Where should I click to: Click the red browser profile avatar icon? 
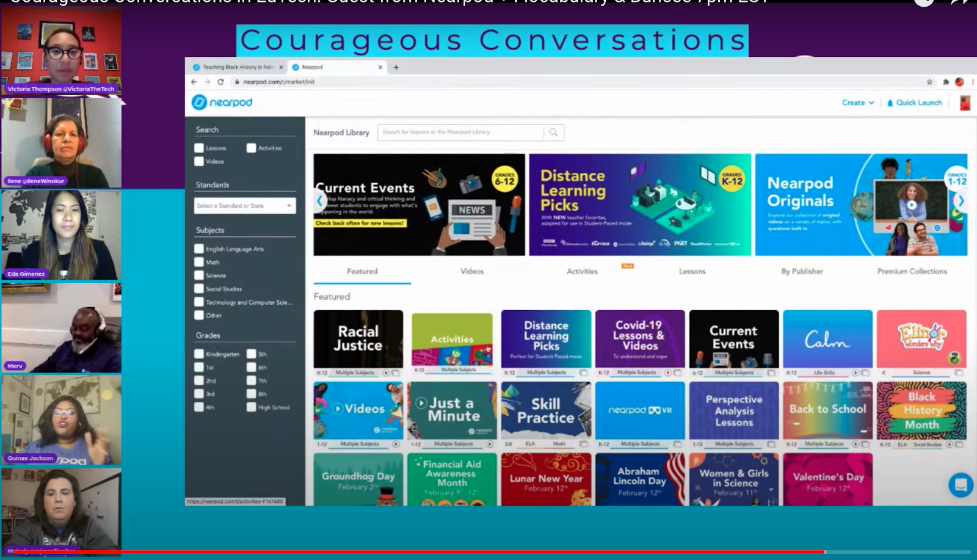pos(959,82)
